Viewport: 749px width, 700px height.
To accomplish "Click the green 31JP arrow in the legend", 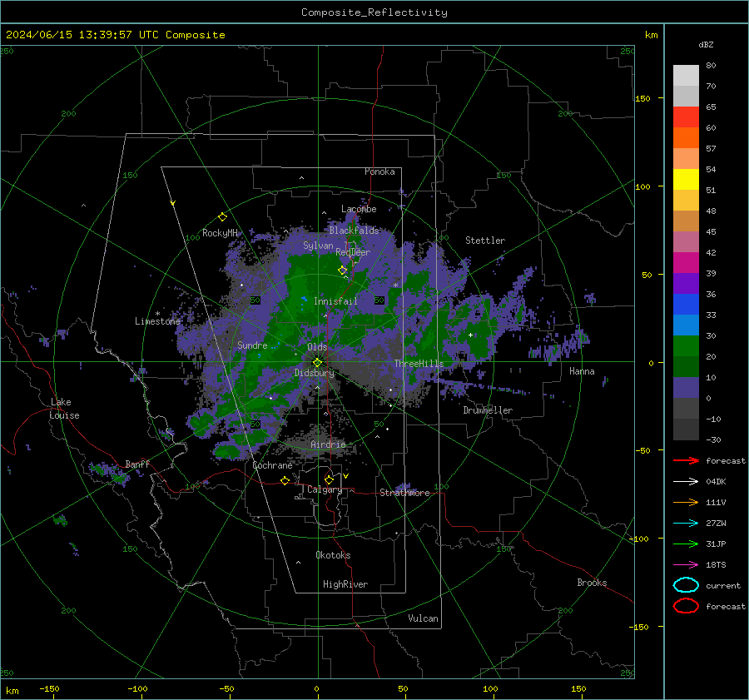I will [686, 544].
